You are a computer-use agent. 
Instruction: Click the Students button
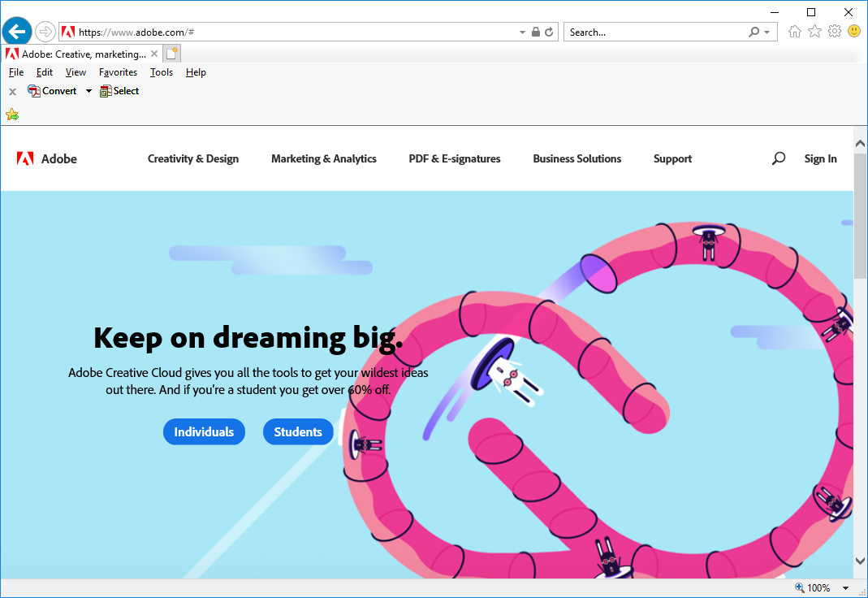(x=298, y=432)
